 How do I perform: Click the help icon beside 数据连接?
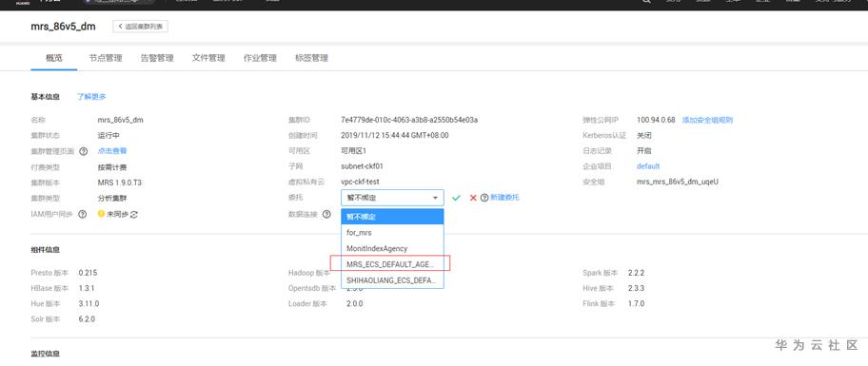[x=326, y=214]
